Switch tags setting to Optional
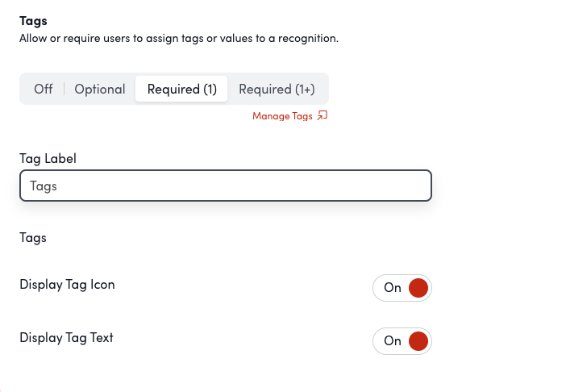 pos(100,89)
